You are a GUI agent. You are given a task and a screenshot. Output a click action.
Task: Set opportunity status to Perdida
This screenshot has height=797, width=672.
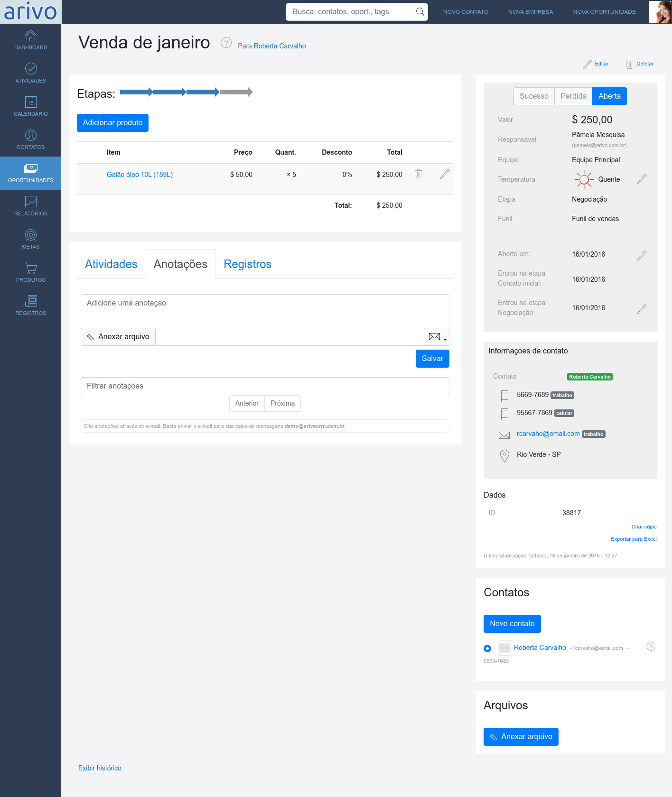coord(573,96)
